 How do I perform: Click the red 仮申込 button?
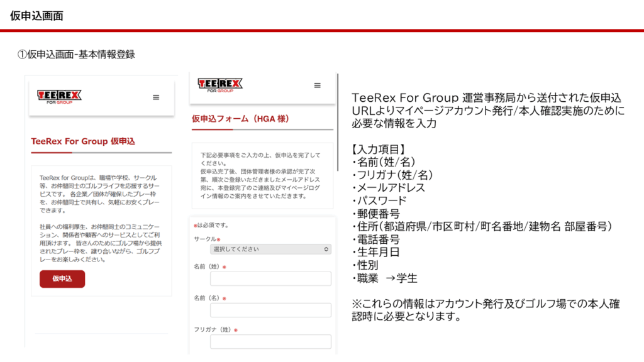point(62,278)
